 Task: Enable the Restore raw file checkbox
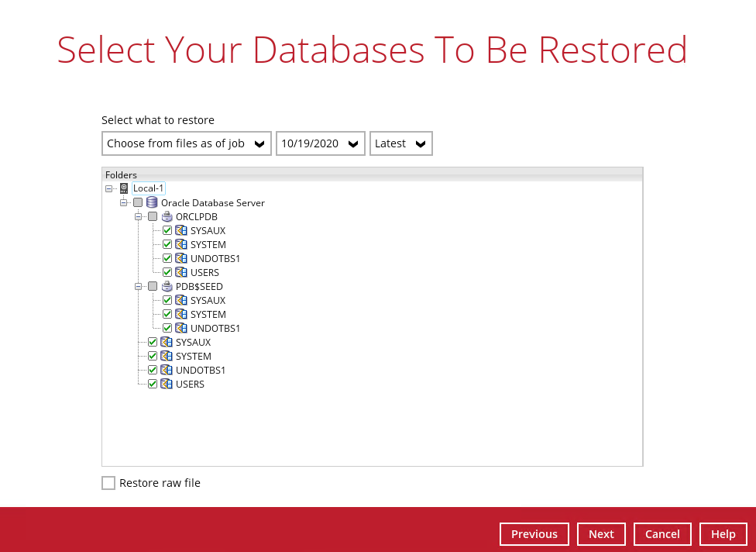pyautogui.click(x=108, y=483)
